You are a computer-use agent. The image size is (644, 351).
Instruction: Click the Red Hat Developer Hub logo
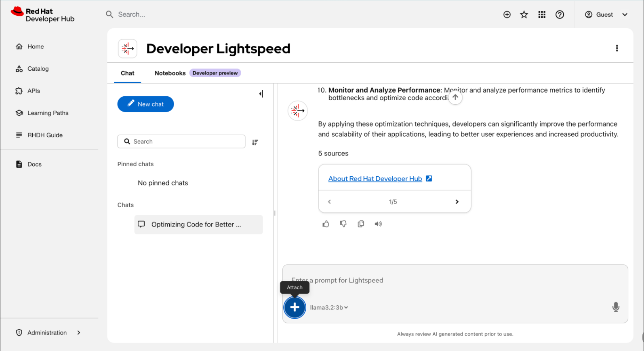coord(43,15)
